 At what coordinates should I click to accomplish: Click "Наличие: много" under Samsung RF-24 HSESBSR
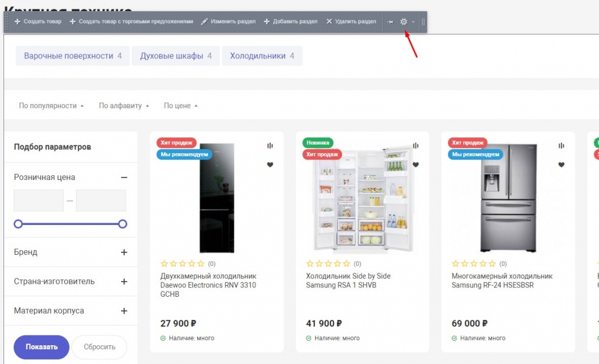[x=478, y=338]
